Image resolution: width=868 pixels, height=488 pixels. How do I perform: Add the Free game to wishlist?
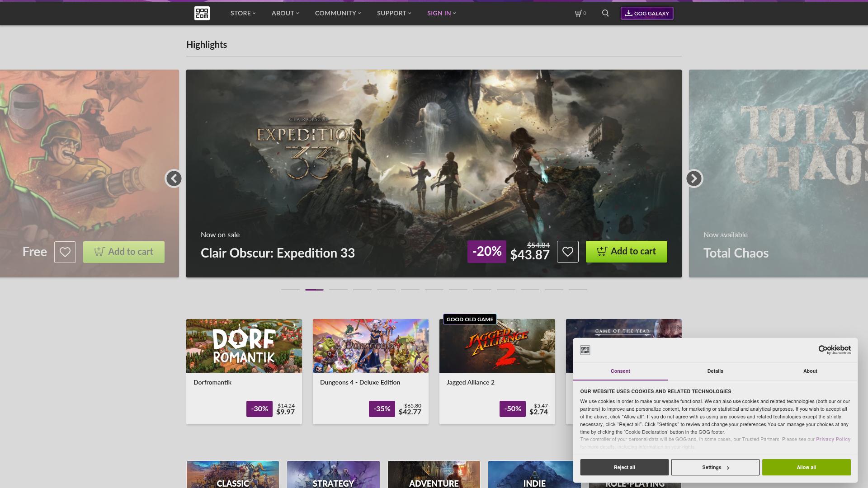pyautogui.click(x=66, y=252)
